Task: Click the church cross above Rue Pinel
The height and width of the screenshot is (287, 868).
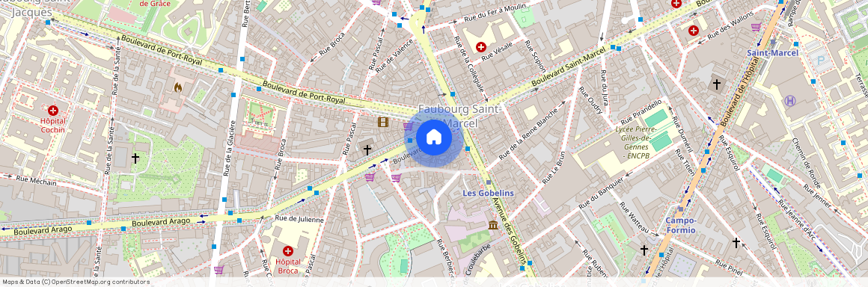Action: click(736, 242)
